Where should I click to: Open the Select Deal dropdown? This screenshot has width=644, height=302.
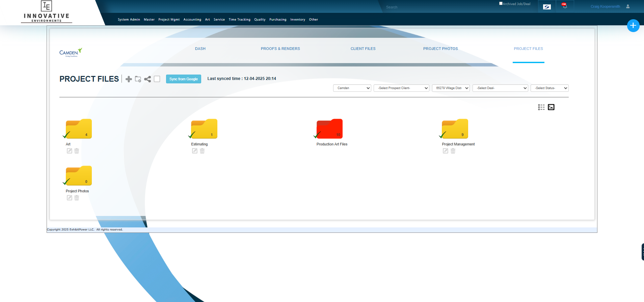pyautogui.click(x=500, y=88)
